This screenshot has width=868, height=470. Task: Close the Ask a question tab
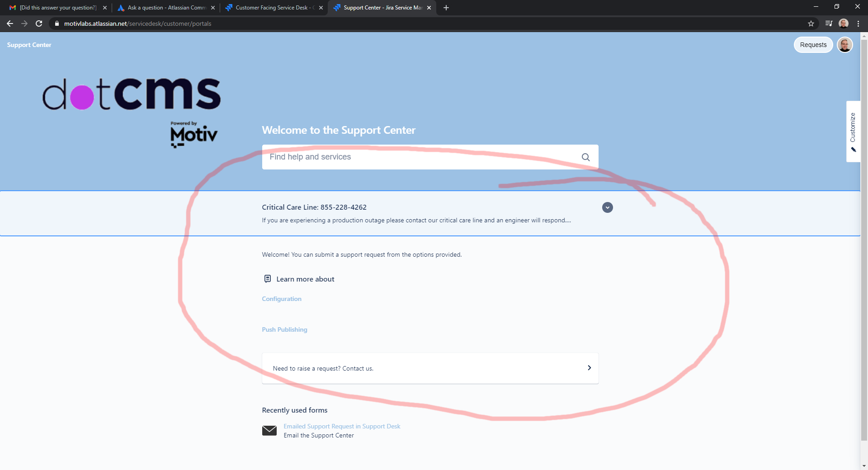tap(213, 8)
